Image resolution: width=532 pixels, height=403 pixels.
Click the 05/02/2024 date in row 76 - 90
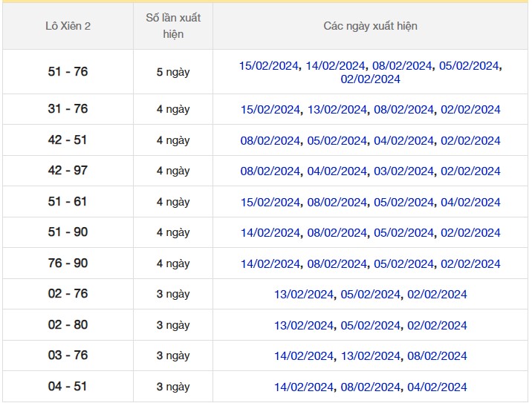click(x=403, y=264)
